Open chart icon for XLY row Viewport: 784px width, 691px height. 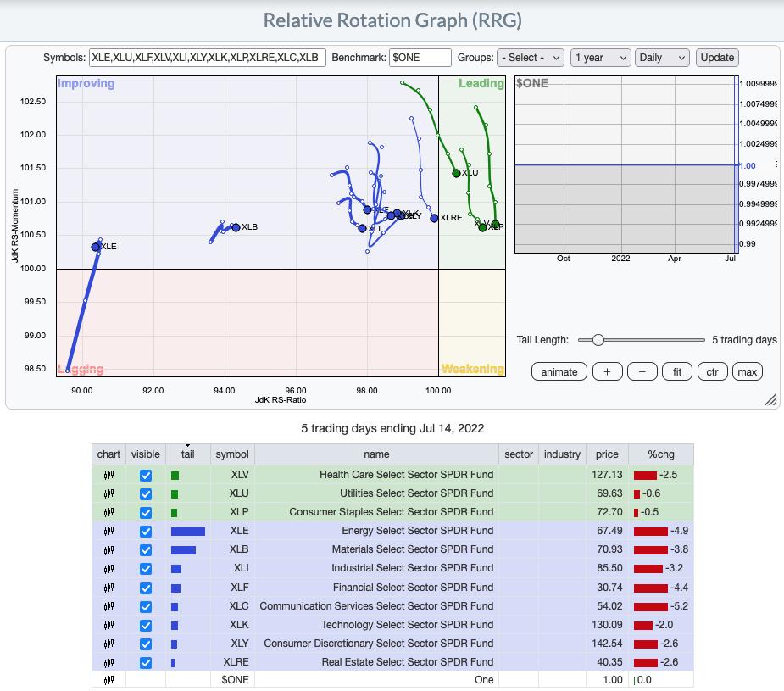(x=108, y=644)
